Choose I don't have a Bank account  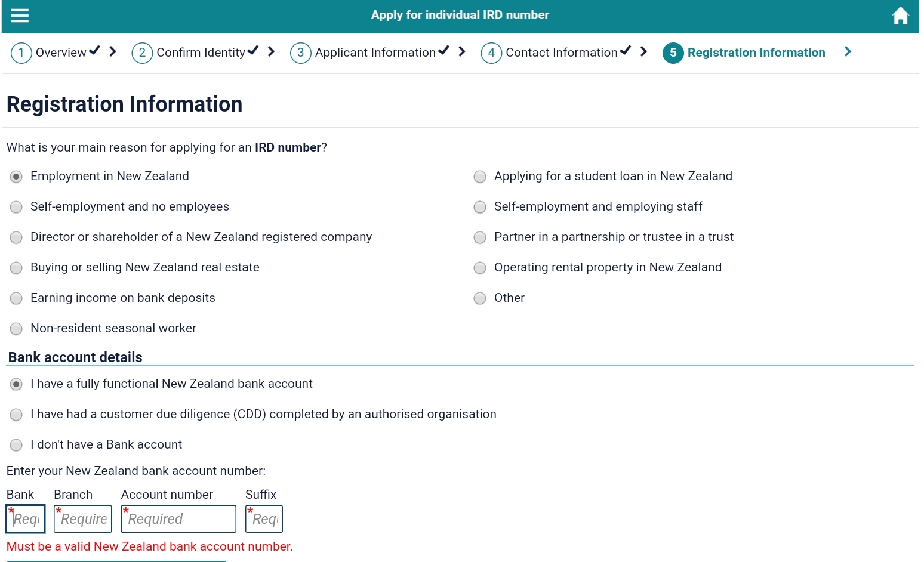(x=17, y=445)
